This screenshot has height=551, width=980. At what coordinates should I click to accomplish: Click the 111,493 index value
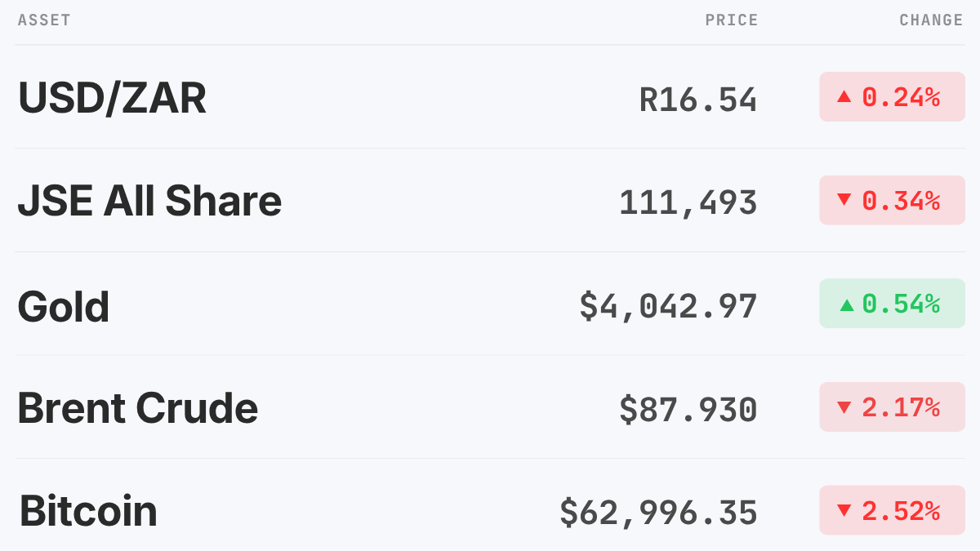tap(688, 202)
